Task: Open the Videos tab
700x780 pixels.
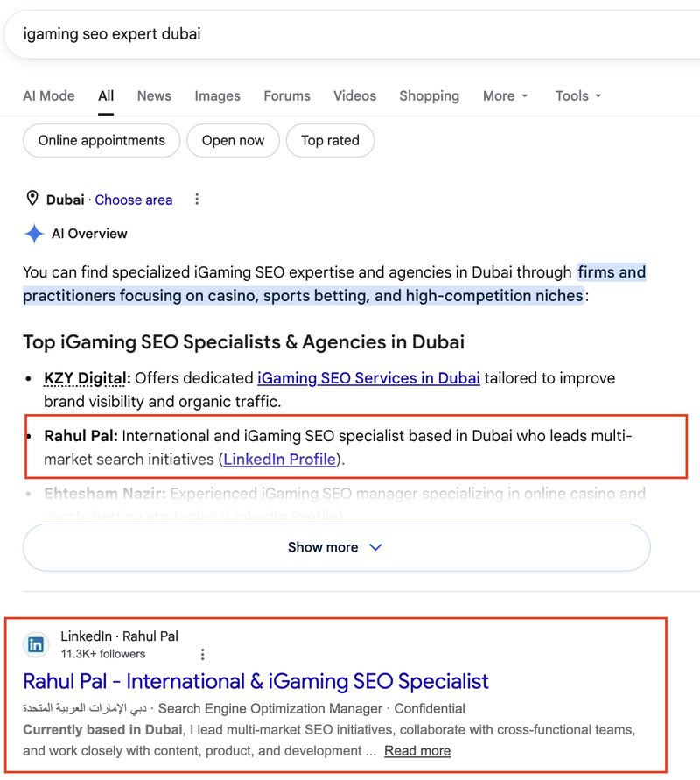Action: [354, 96]
